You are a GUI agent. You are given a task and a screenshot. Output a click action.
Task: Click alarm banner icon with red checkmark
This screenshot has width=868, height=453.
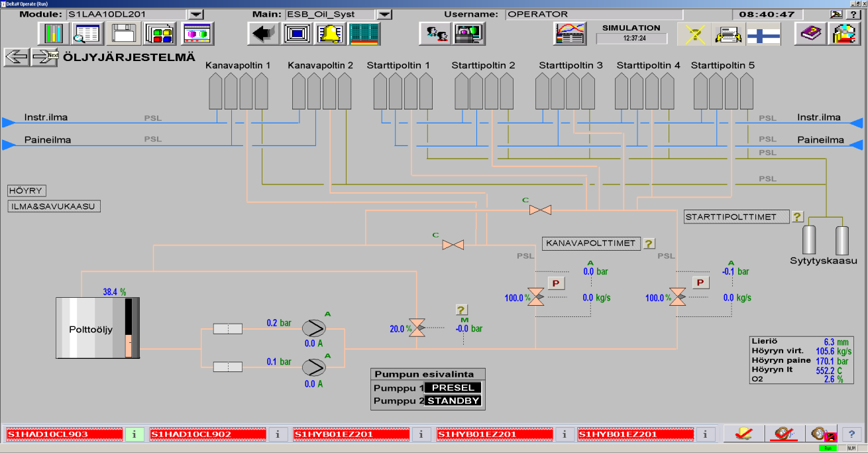click(x=743, y=434)
